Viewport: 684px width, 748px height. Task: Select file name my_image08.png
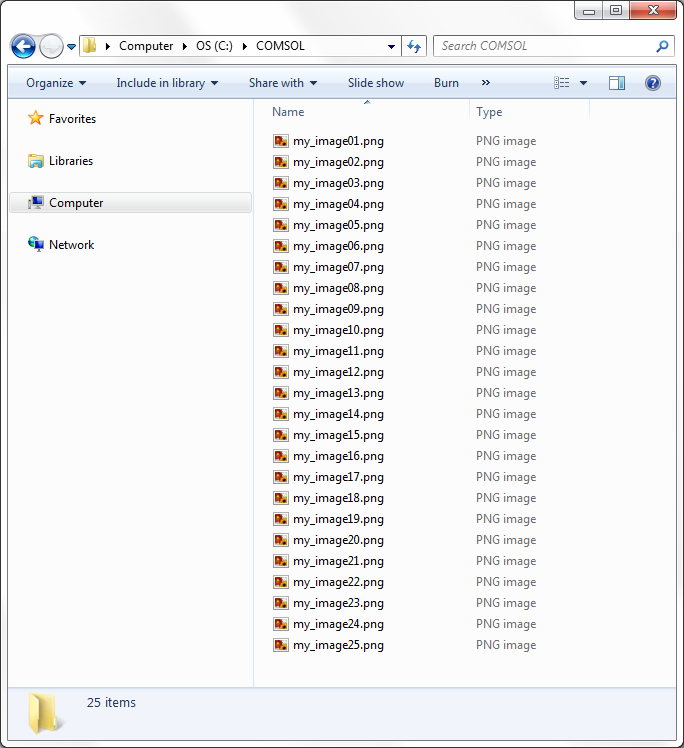tap(338, 288)
